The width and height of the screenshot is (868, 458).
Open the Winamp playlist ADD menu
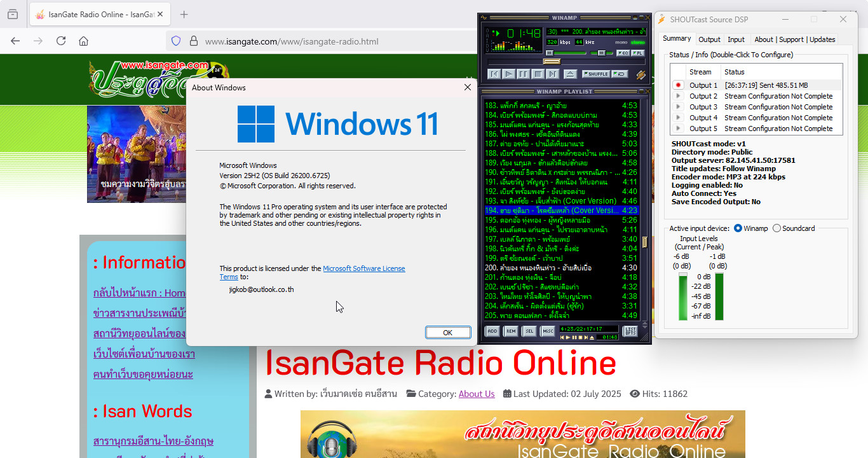(492, 331)
